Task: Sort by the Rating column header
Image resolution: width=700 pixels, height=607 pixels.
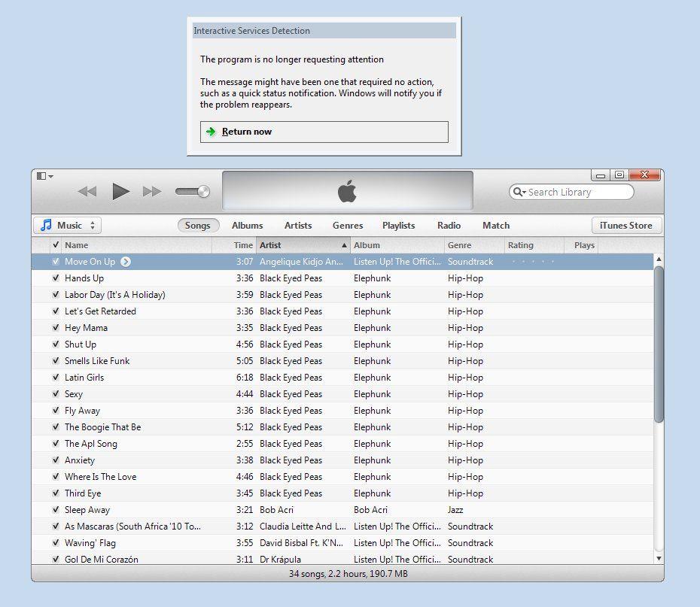Action: point(534,245)
